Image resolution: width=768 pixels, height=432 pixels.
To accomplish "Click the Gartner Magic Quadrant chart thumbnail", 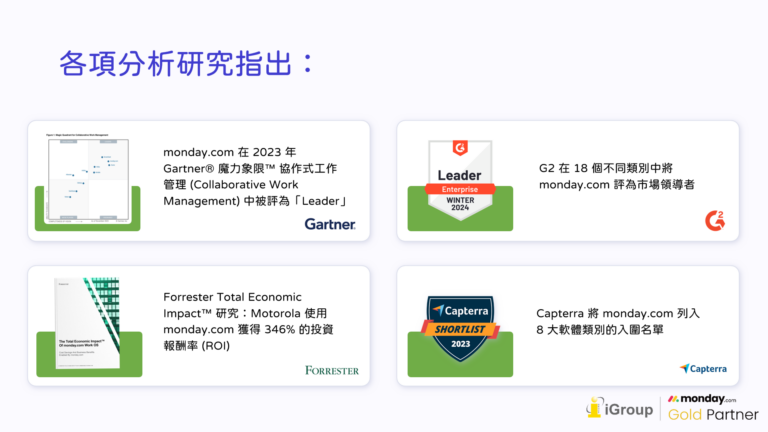I will tap(88, 179).
